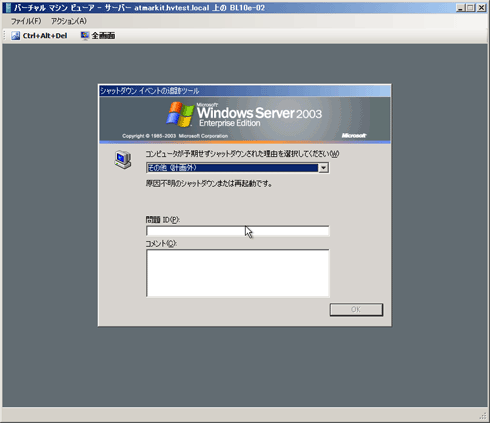Click the 全画面 full screen toolbar button
This screenshot has height=423, width=490.
click(98, 36)
